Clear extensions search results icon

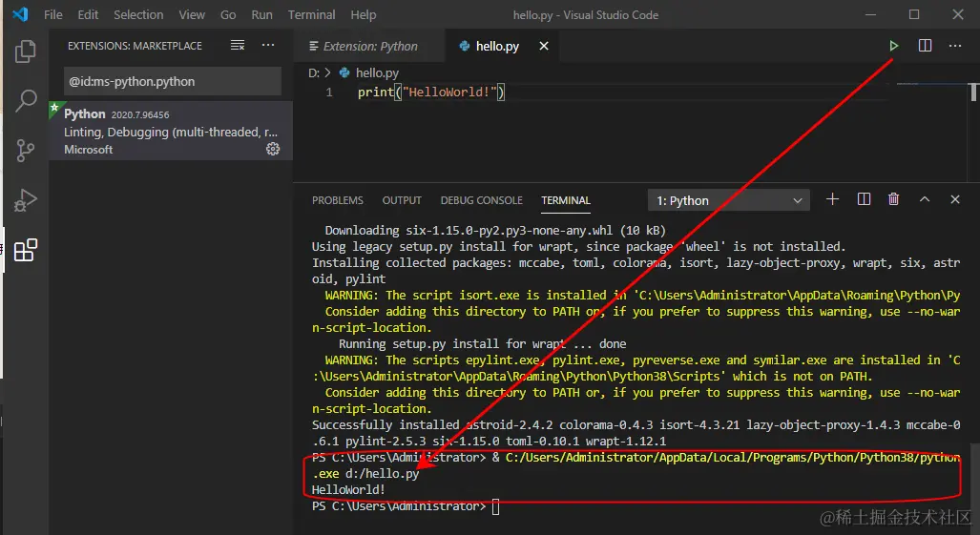point(238,45)
